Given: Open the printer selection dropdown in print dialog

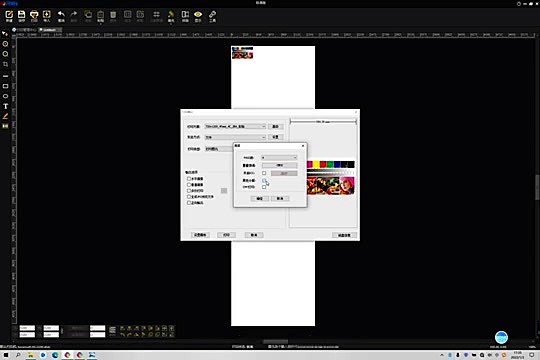Looking at the screenshot, I should [235, 127].
